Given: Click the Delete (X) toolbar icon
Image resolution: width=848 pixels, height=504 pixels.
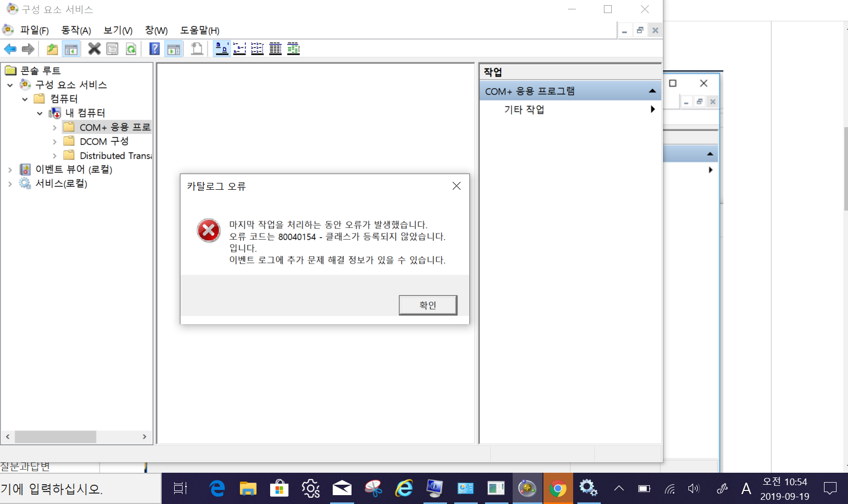Looking at the screenshot, I should point(94,49).
